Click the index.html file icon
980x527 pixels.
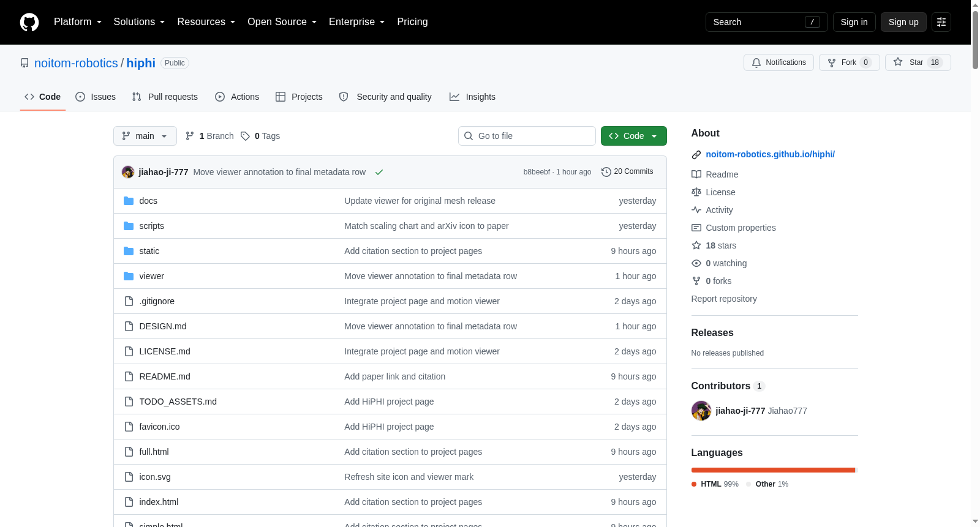coord(129,502)
